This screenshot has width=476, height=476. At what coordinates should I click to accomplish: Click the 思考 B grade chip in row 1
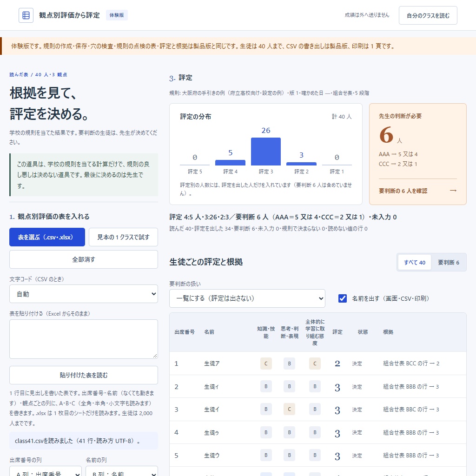pos(289,364)
